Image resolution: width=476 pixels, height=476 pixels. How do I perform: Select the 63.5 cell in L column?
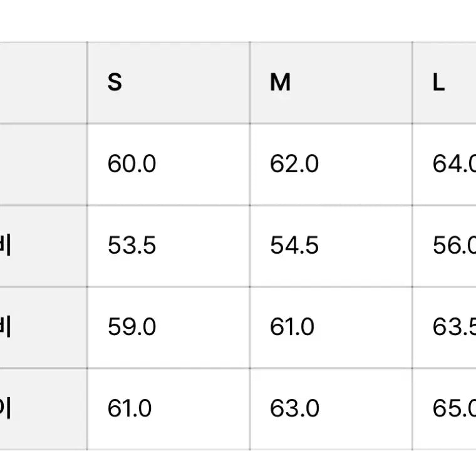tap(445, 327)
